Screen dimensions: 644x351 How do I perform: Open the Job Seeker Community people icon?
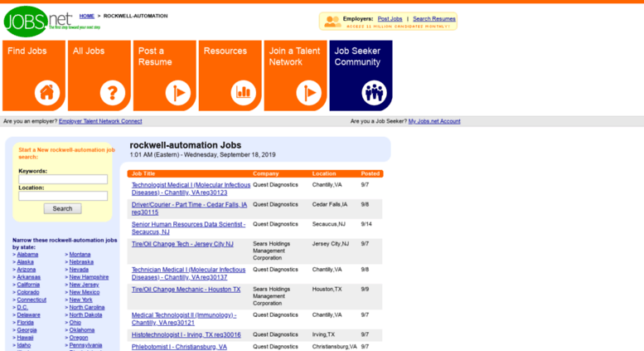[x=374, y=92]
